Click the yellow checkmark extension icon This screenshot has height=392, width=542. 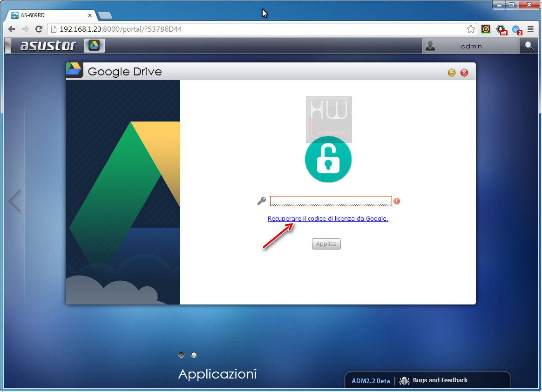click(x=486, y=29)
